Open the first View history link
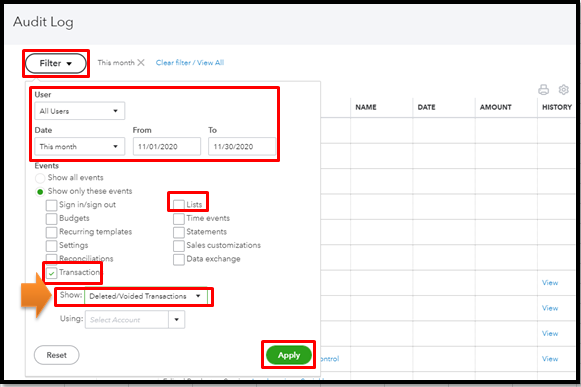 [550, 283]
